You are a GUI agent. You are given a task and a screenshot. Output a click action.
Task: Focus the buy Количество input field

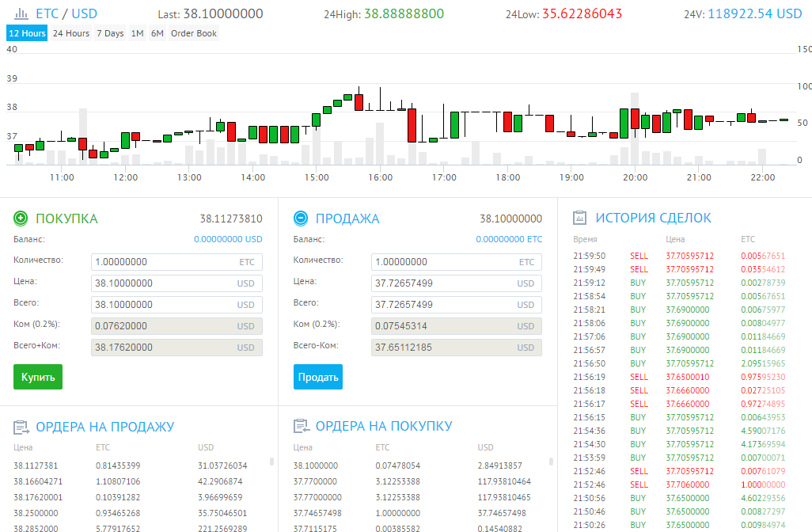coord(162,262)
